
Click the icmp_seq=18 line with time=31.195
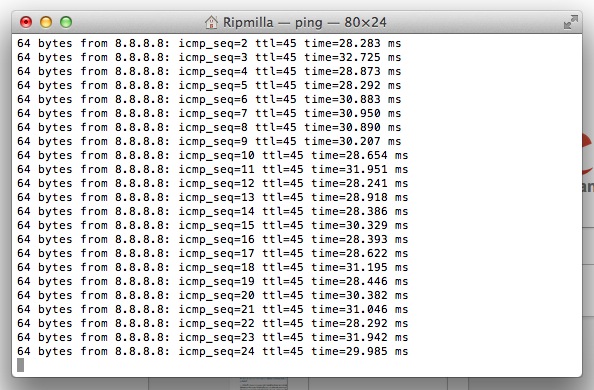pos(212,268)
